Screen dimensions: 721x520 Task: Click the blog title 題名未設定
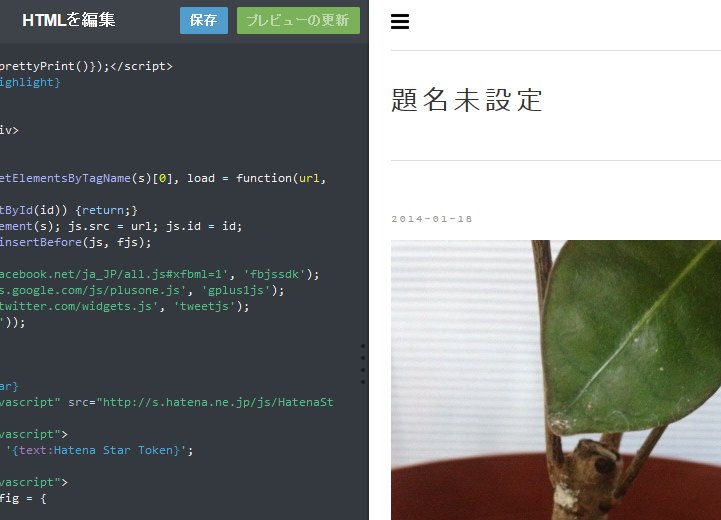pyautogui.click(x=467, y=100)
